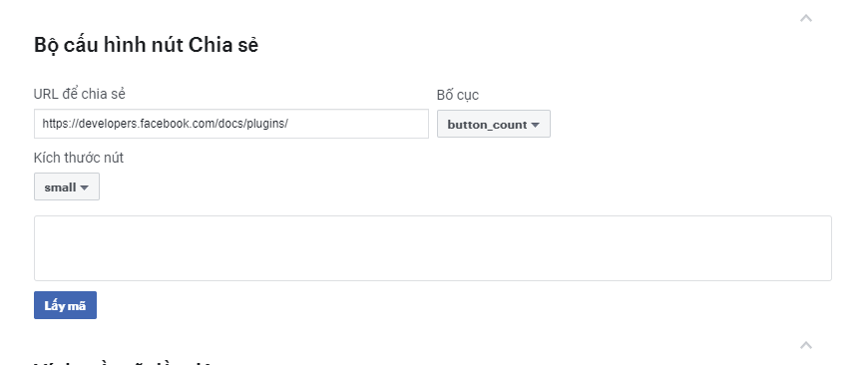The image size is (868, 365).
Task: Click the Kích thước nút label
Action: [x=79, y=158]
